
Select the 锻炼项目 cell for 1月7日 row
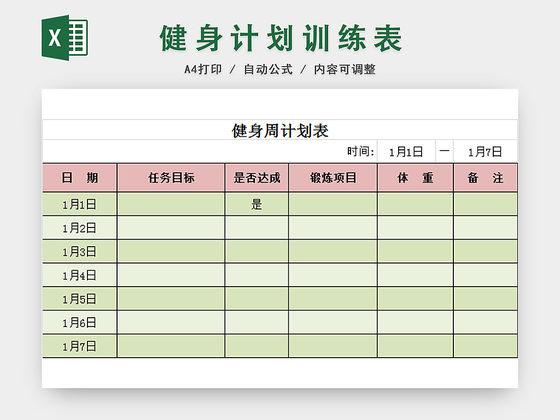(x=333, y=346)
